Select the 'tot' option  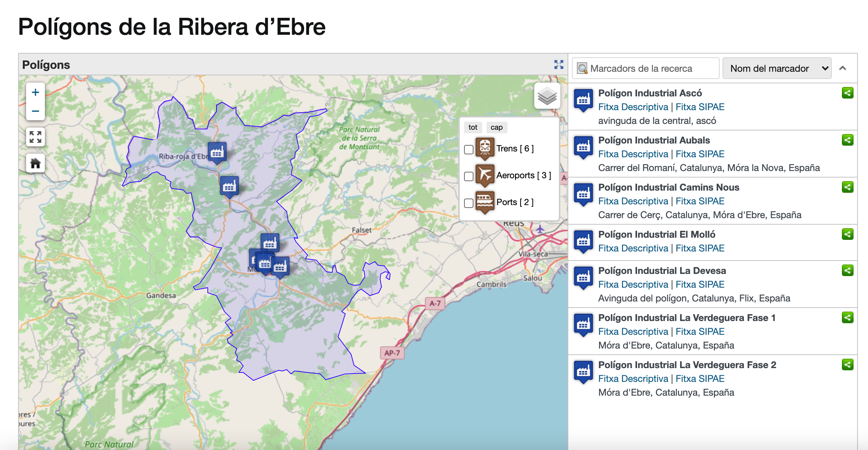[x=473, y=127]
